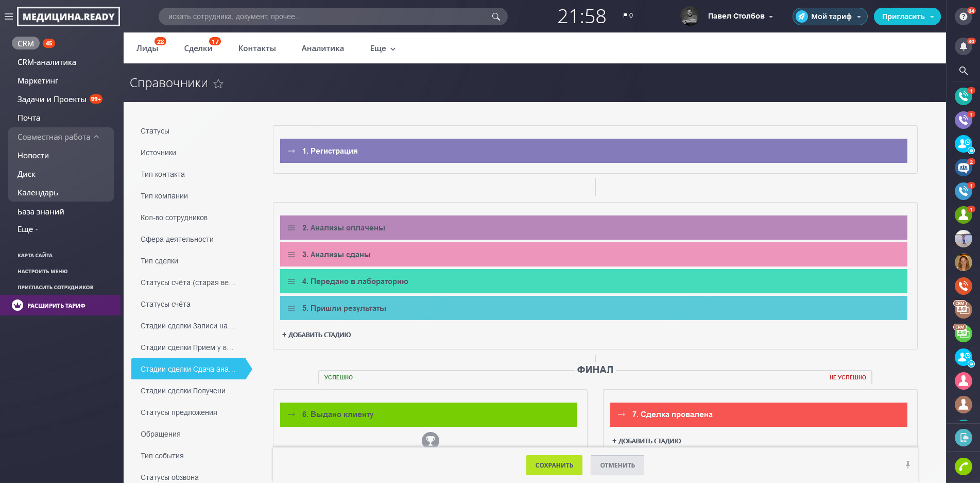The image size is (980, 483).
Task: Click the help question mark icon
Action: [x=963, y=16]
